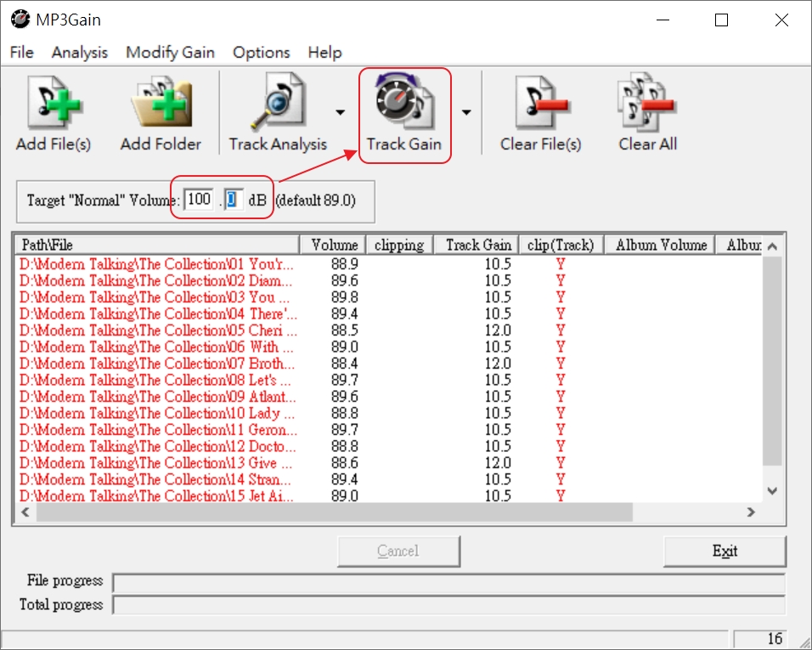Select the 06 With ... track row
This screenshot has width=812, height=650.
click(388, 347)
